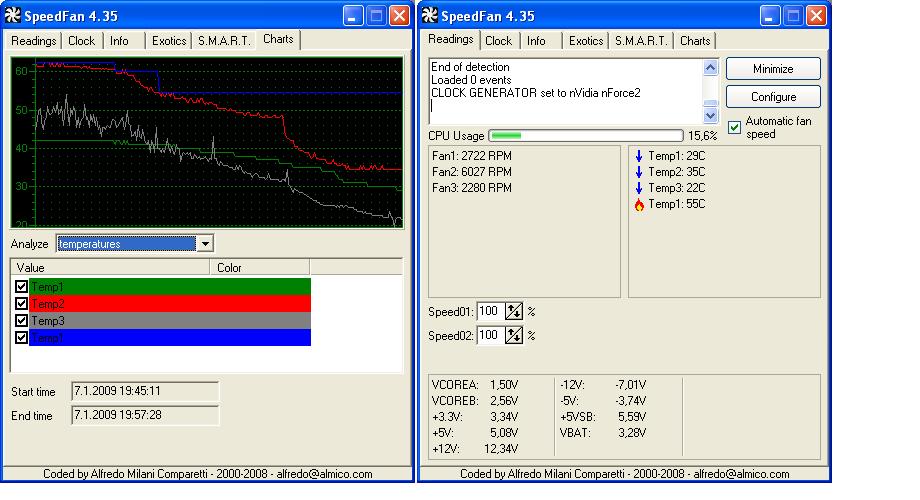
Task: Click Speed02 value field
Action: tap(491, 335)
